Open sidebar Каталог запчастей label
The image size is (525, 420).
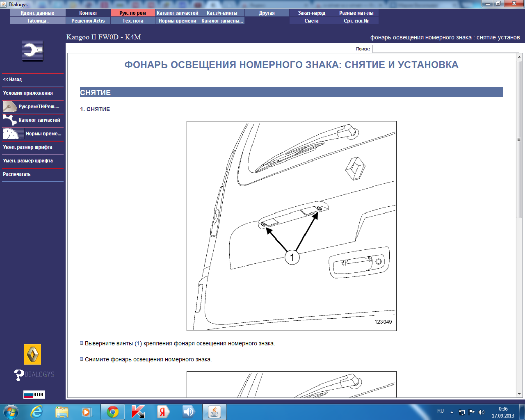39,120
